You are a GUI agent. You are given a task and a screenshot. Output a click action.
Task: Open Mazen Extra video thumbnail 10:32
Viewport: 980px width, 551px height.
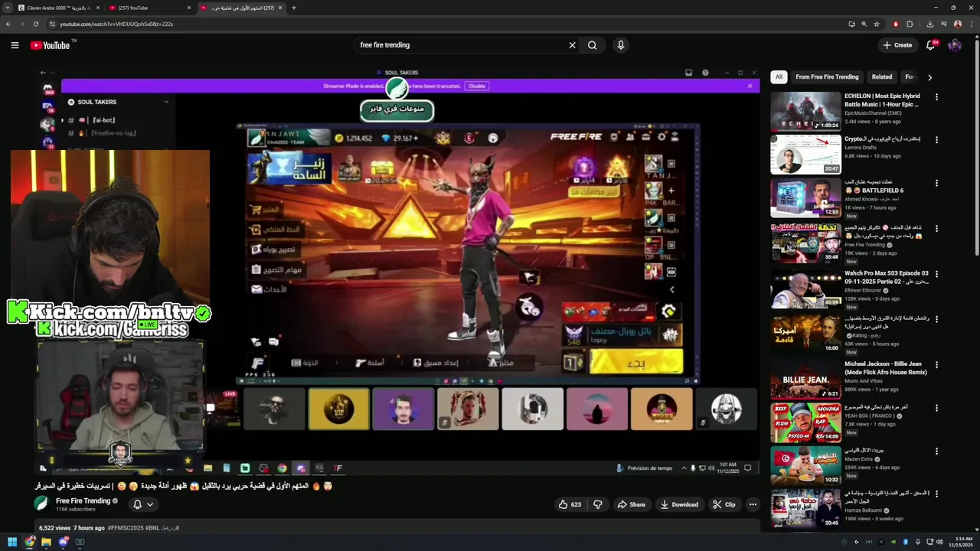click(805, 467)
